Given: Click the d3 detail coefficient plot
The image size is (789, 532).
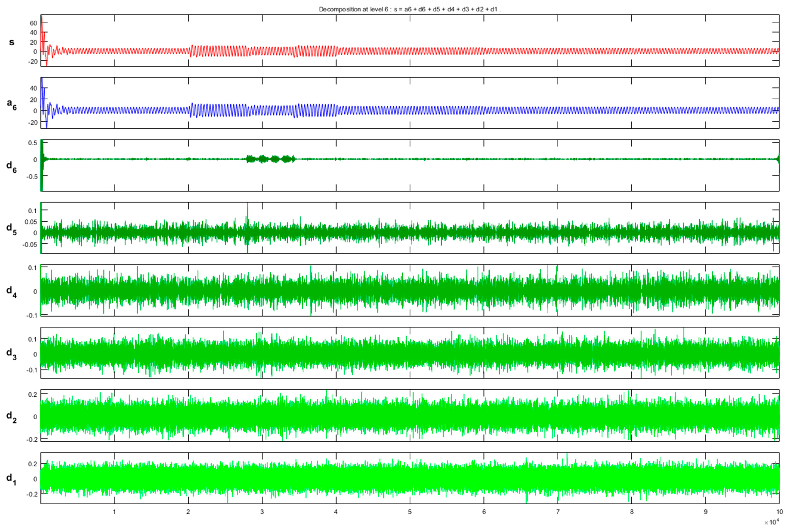Looking at the screenshot, I should [x=410, y=353].
